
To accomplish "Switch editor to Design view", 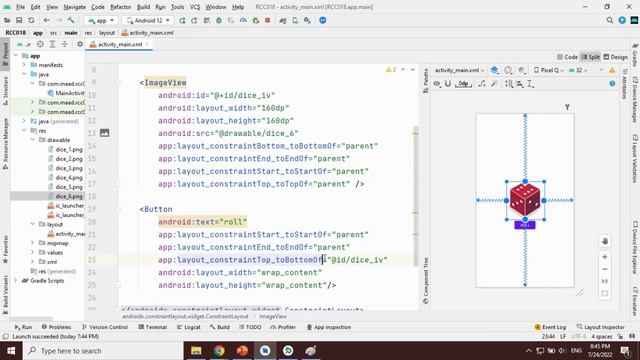I will tap(616, 57).
